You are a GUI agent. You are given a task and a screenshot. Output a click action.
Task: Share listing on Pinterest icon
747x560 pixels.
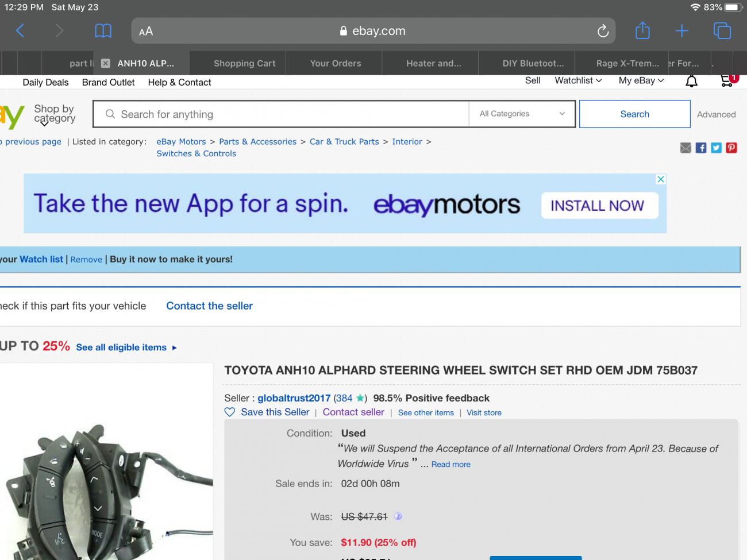click(731, 148)
